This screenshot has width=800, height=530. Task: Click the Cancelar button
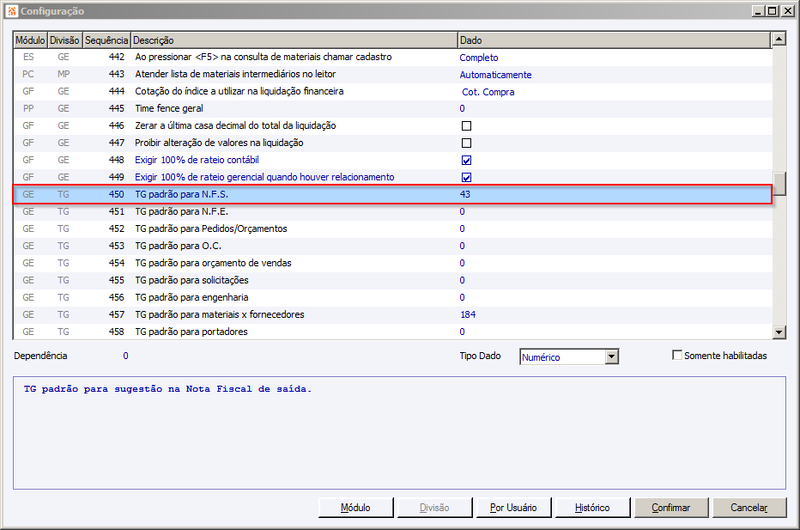pyautogui.click(x=749, y=508)
